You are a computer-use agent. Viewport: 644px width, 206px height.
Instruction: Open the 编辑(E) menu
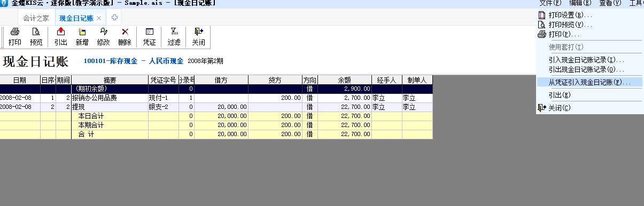pos(580,3)
